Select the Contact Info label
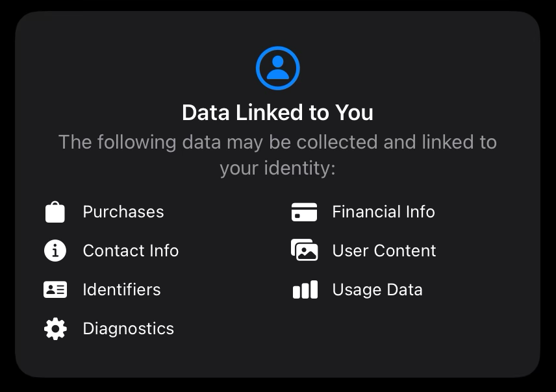556x392 pixels. tap(131, 251)
